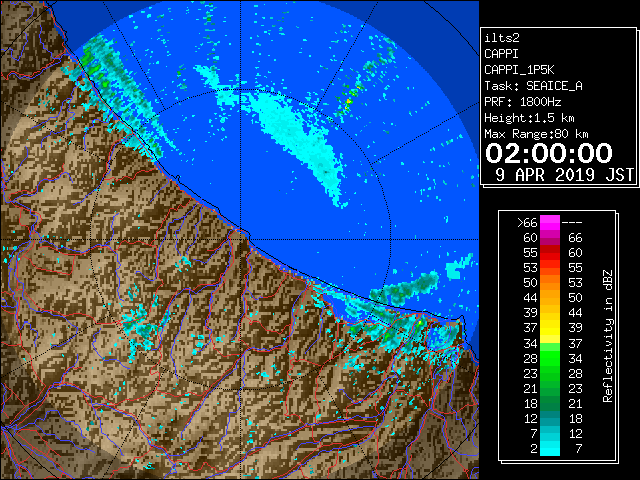Pick the magenta swatch beside '>66'
The height and width of the screenshot is (480, 640).
click(x=550, y=223)
